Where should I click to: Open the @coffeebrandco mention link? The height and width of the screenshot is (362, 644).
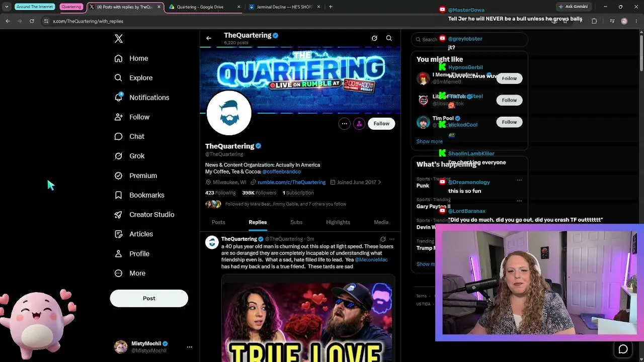(281, 172)
